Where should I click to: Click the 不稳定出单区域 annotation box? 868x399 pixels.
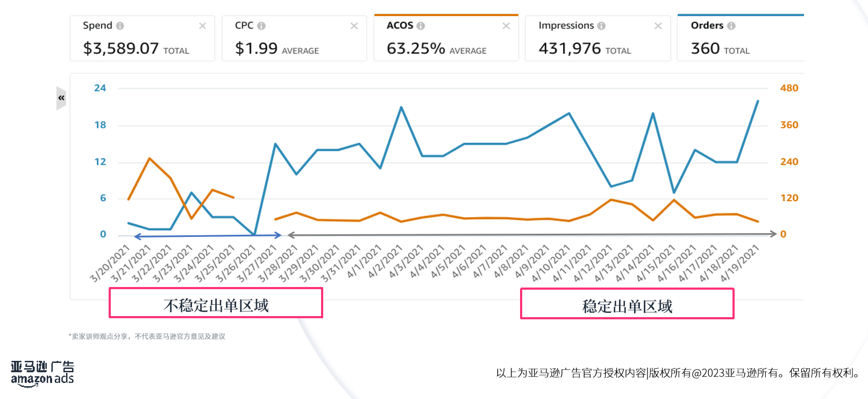(216, 304)
